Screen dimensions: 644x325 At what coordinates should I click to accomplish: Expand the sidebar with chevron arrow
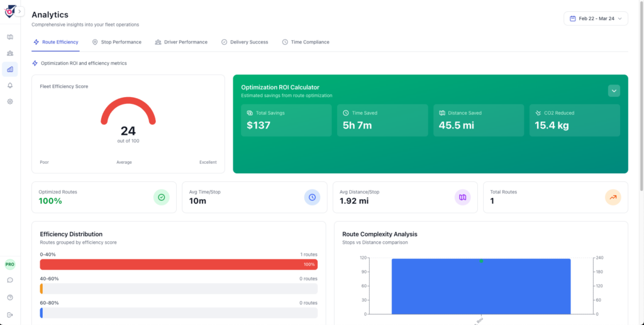pos(19,11)
